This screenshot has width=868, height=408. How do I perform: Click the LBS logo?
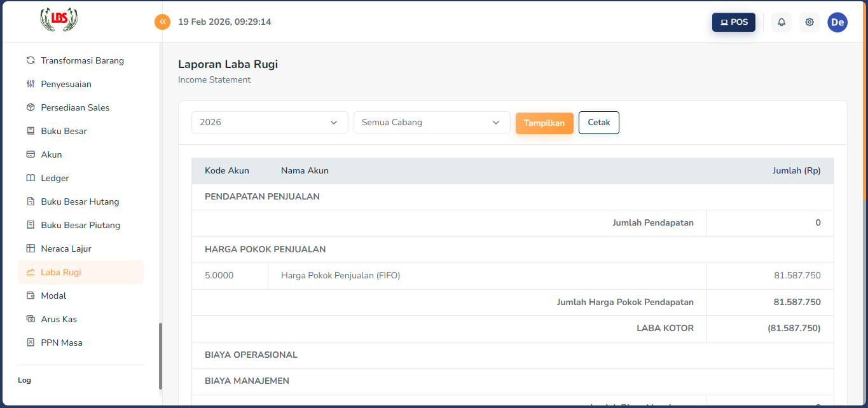tap(59, 20)
